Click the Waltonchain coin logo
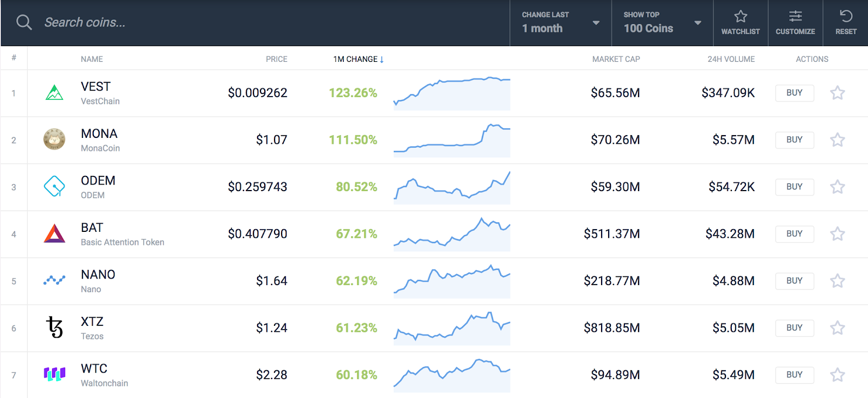 pos(54,374)
